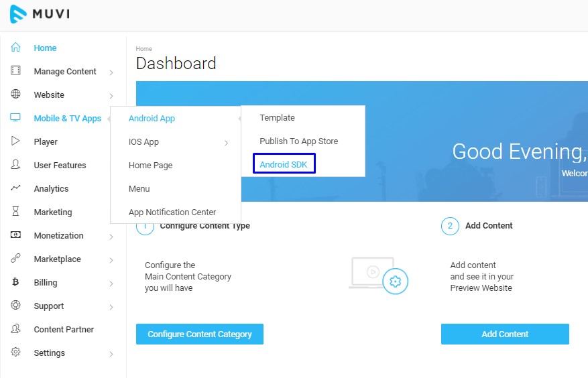
Task: Open Home Page submenu entry
Action: pyautogui.click(x=150, y=166)
